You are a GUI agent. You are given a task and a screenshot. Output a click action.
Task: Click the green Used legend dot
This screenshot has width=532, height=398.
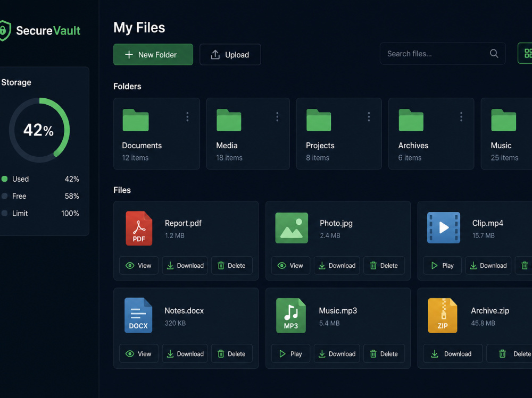point(4,179)
